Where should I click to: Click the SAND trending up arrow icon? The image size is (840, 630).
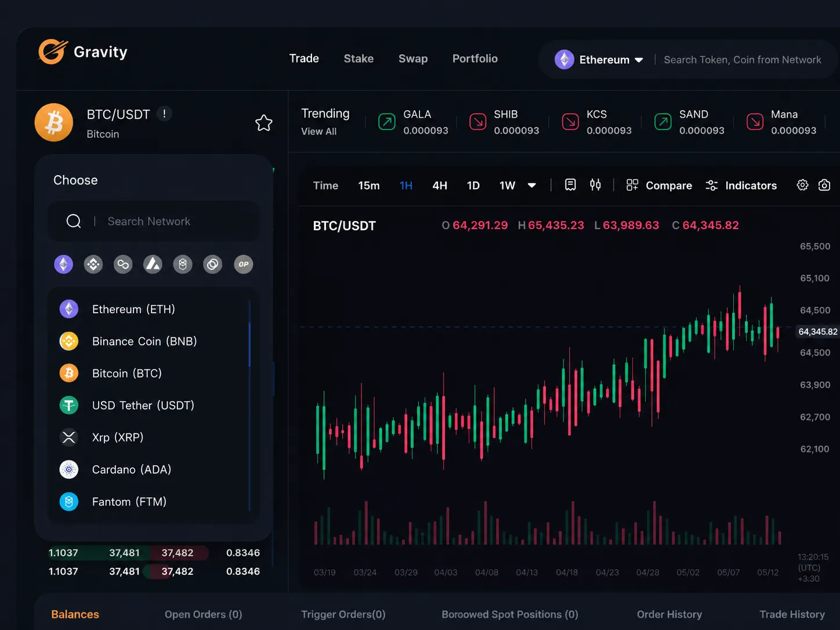663,122
